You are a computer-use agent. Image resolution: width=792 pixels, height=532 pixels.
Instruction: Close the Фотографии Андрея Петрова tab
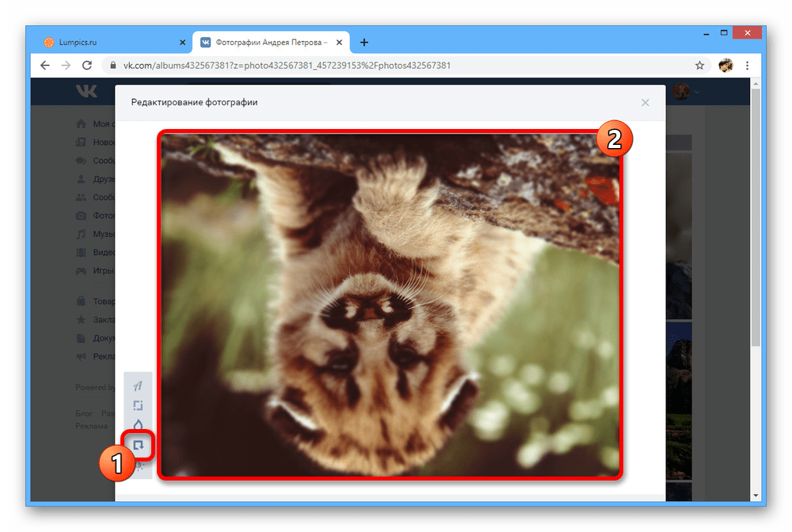point(339,43)
